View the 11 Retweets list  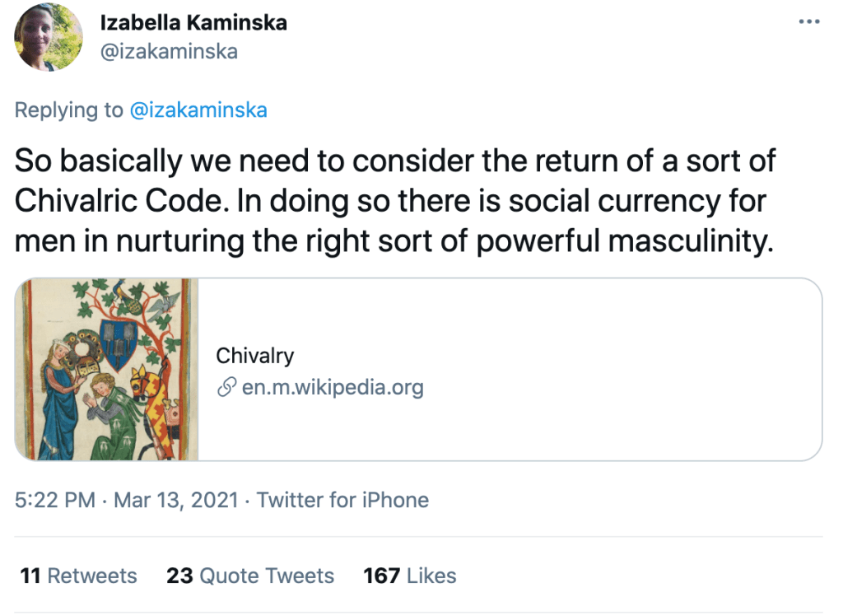click(x=78, y=575)
